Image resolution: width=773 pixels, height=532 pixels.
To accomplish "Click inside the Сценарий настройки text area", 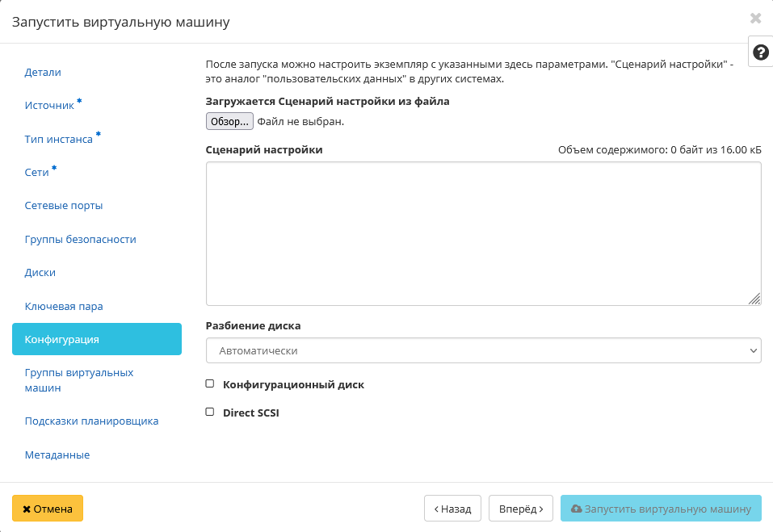I will [x=483, y=232].
